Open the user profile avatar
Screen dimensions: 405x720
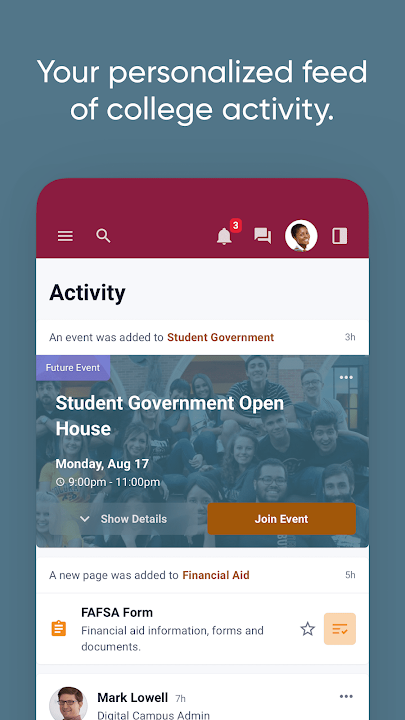click(301, 236)
